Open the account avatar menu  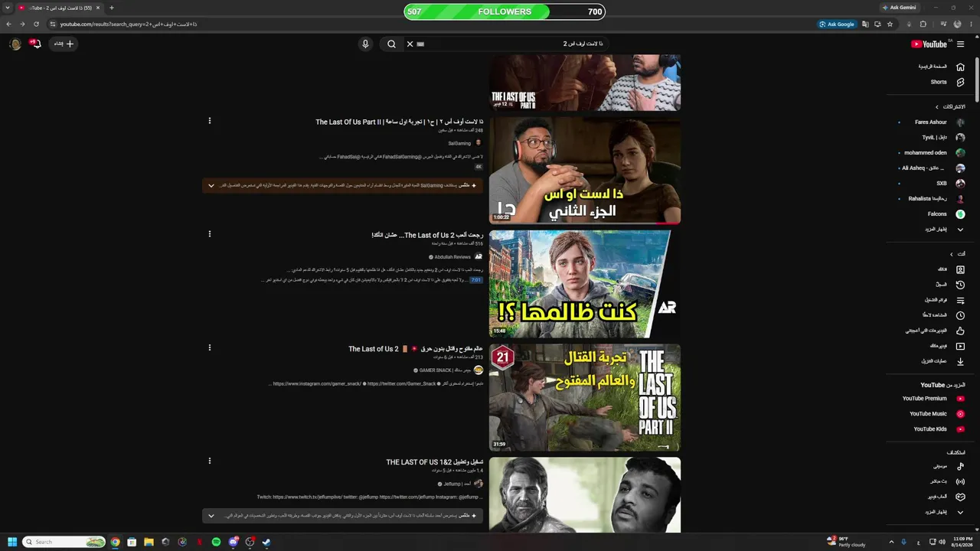coord(15,44)
